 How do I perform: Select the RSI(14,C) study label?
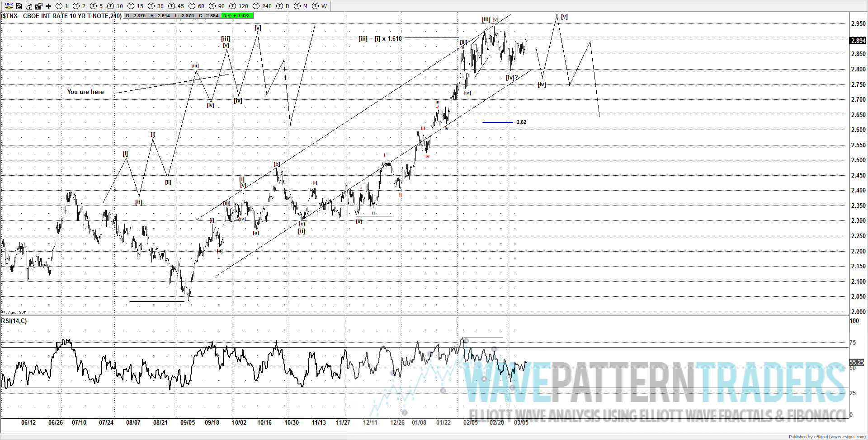[x=14, y=321]
